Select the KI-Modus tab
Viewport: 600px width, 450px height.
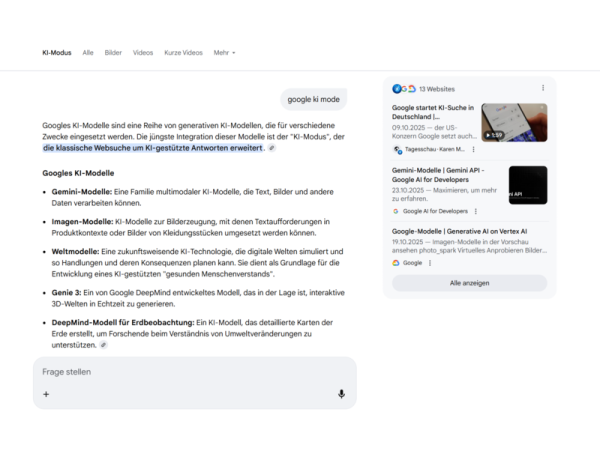[57, 53]
